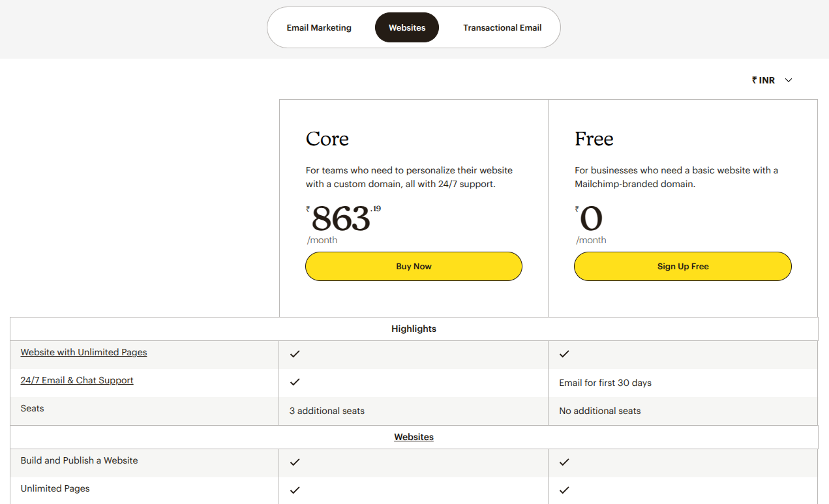Click the checkmark for Core's Unlimited Pages
Screen dimensions: 829x504
coord(295,490)
